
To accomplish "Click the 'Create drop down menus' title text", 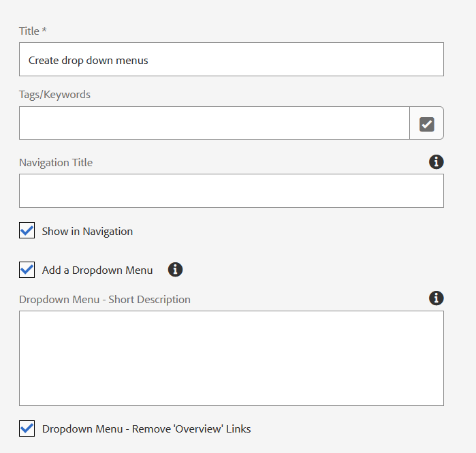I will click(x=89, y=61).
